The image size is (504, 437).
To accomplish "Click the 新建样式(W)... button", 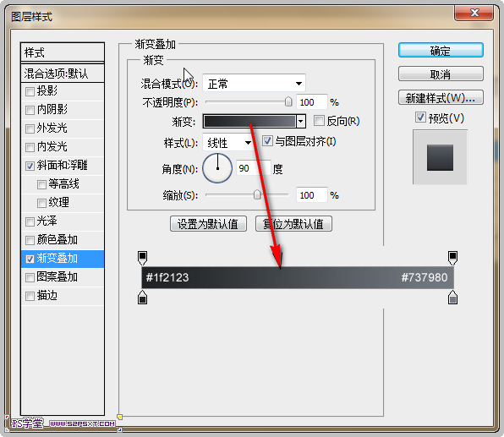I will [441, 98].
